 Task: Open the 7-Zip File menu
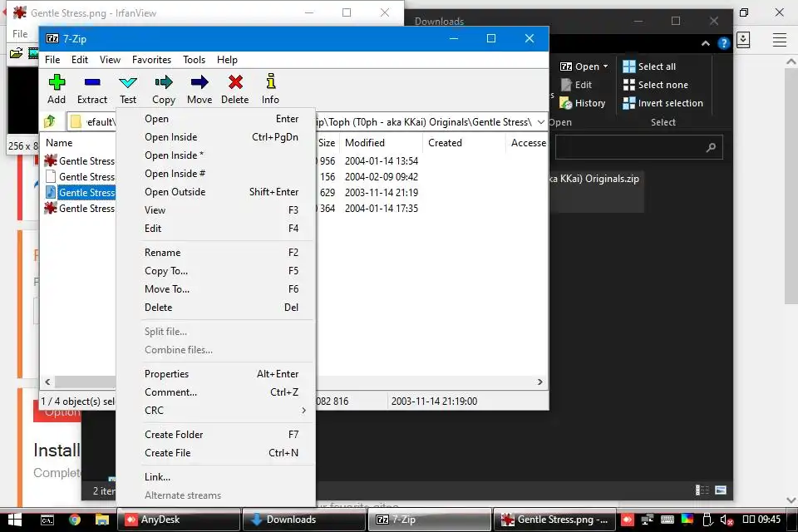[52, 60]
